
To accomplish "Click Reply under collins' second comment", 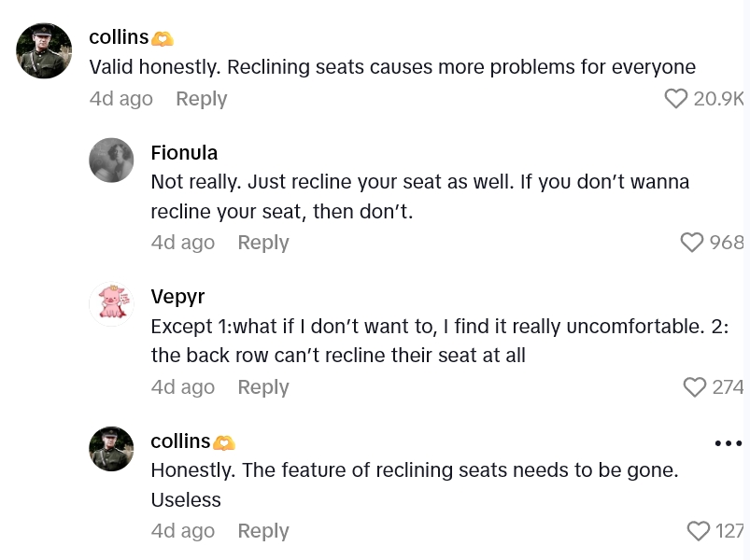I will (262, 530).
